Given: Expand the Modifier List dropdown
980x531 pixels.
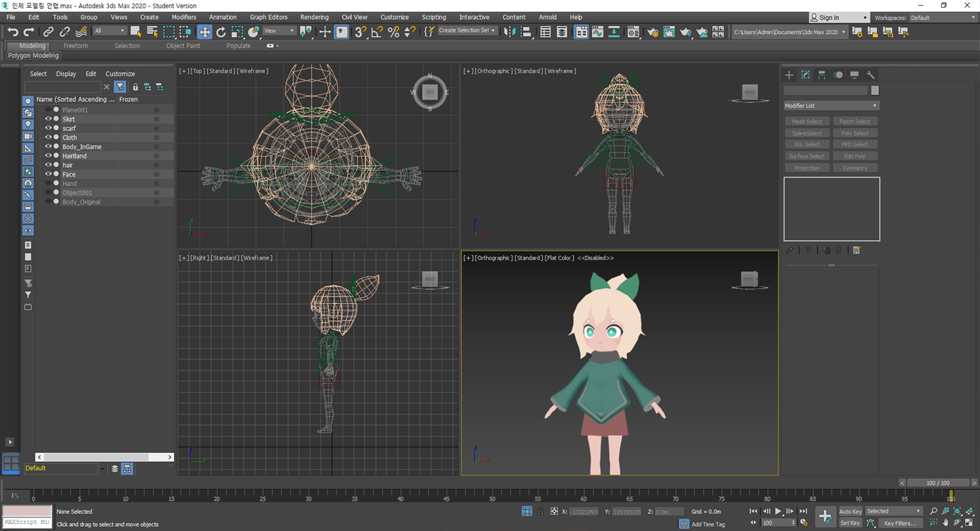Looking at the screenshot, I should pos(831,105).
